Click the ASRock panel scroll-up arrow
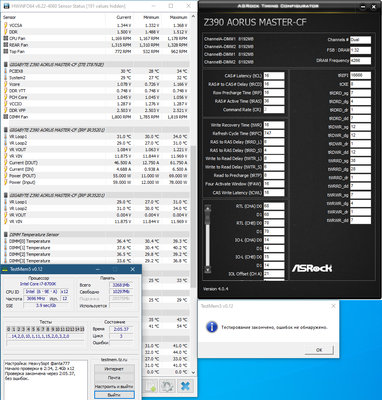 point(208,209)
